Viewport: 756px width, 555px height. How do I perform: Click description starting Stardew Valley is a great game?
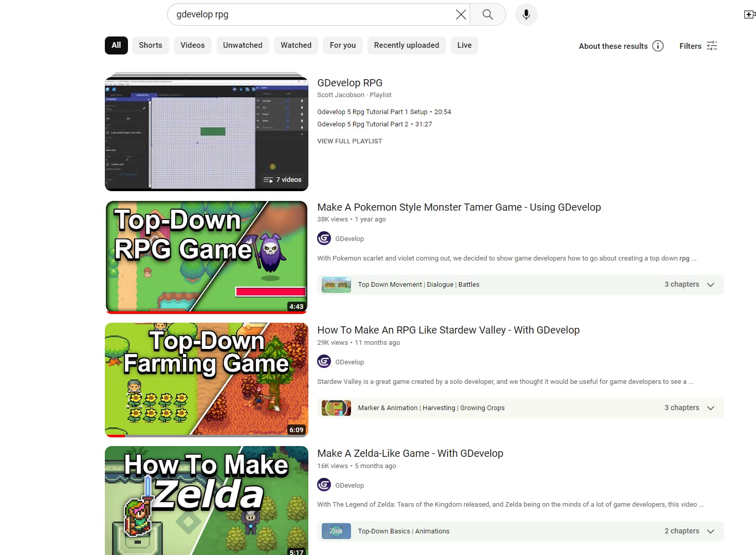[x=505, y=382]
